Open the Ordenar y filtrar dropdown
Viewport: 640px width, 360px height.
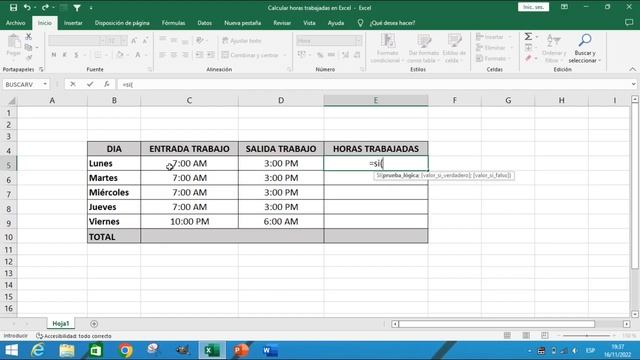click(x=553, y=49)
